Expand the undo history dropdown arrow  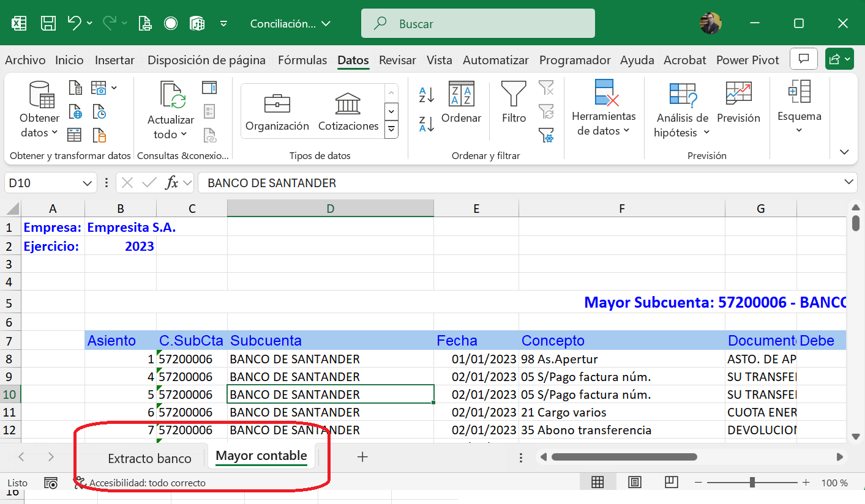pyautogui.click(x=89, y=23)
